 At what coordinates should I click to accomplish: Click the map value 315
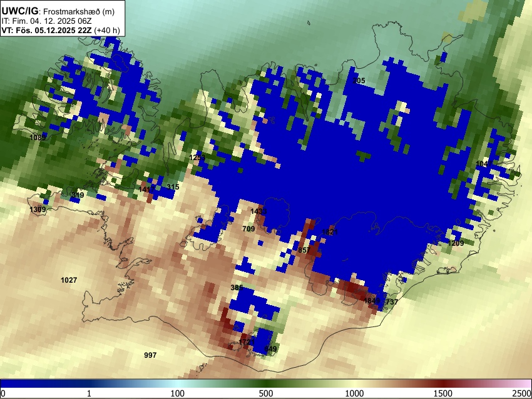click(x=173, y=187)
